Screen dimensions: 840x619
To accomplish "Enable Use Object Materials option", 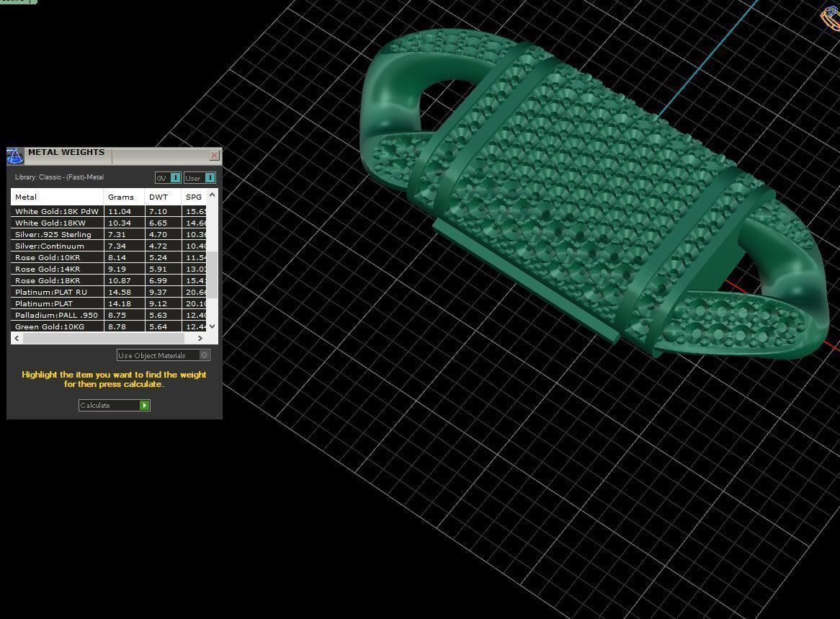I will tap(164, 355).
